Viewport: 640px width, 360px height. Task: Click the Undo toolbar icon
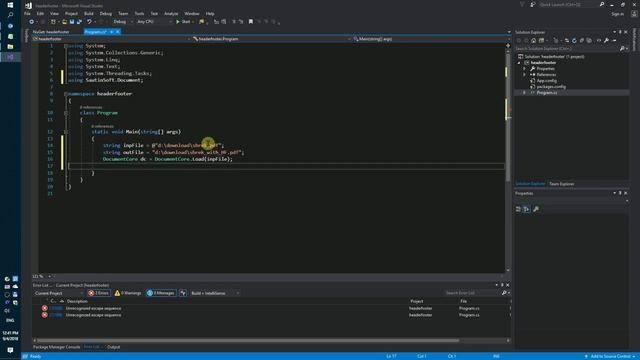89,22
